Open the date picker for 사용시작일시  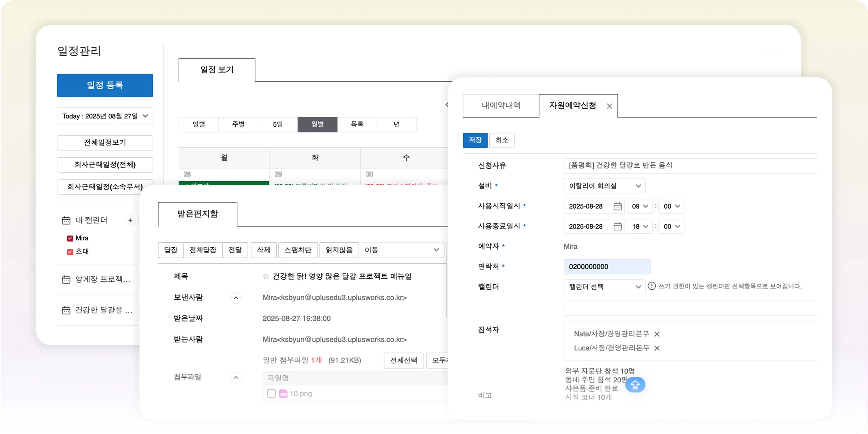tap(618, 206)
